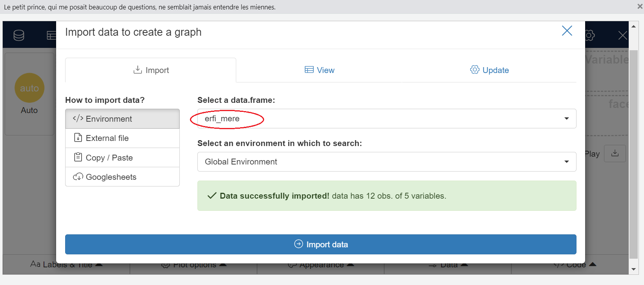This screenshot has width=644, height=285.
Task: Switch to the Import tab
Action: [151, 70]
